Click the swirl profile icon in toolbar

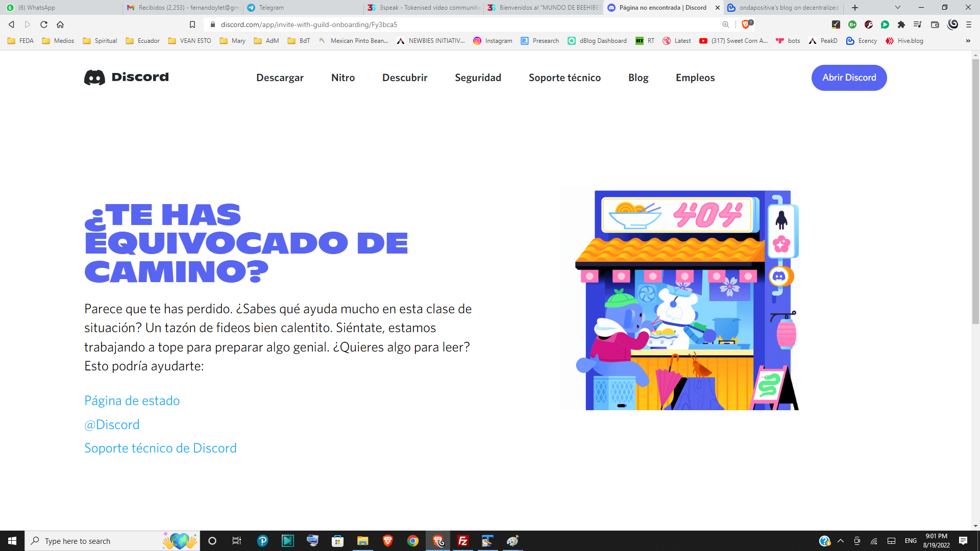[952, 24]
